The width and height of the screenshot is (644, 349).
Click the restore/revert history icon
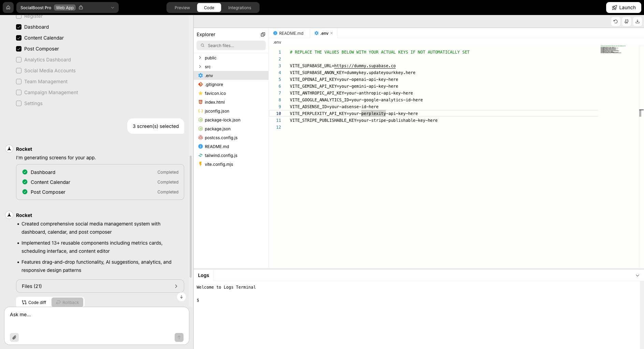click(615, 21)
